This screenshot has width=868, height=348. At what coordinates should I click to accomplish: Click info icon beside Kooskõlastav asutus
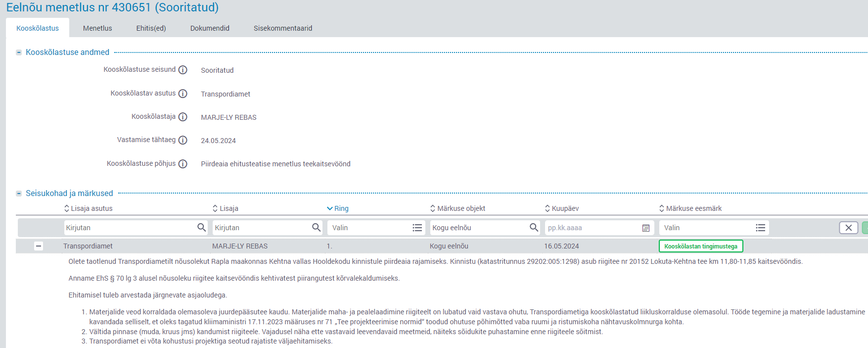[x=183, y=94]
